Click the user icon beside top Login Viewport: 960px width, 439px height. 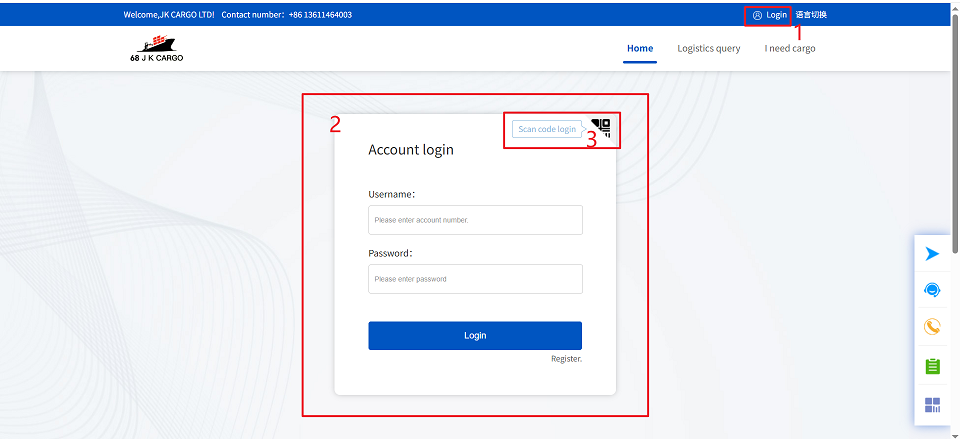(x=757, y=15)
